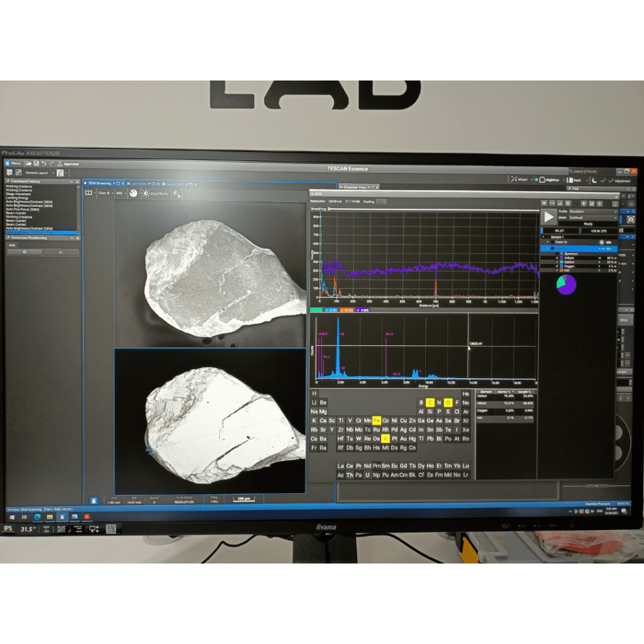The width and height of the screenshot is (644, 644).
Task: Click the Open file folder icon
Action: tap(29, 164)
